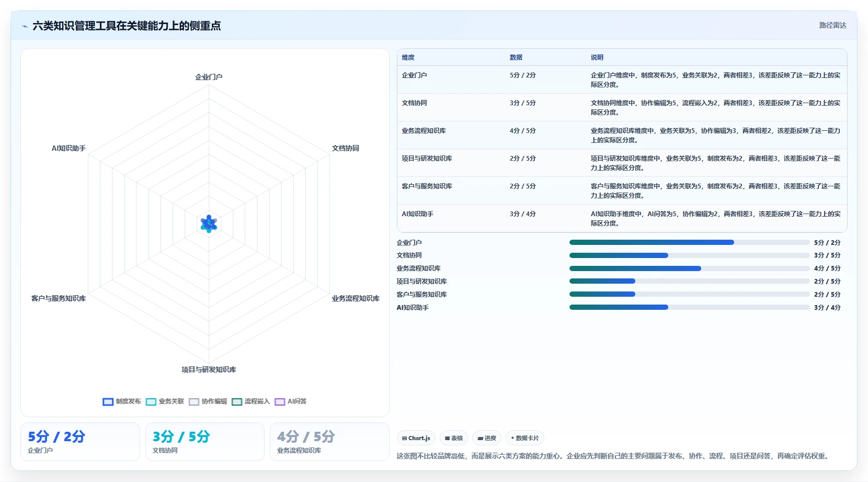
Task: Click the 客户与服务知识库 radar axis label
Action: [x=59, y=298]
